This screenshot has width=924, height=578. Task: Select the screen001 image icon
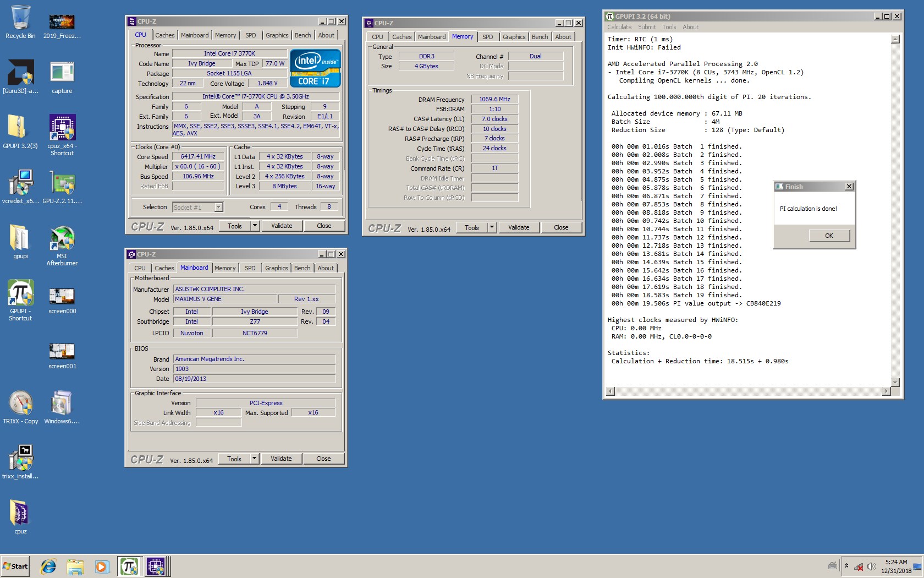pyautogui.click(x=62, y=356)
